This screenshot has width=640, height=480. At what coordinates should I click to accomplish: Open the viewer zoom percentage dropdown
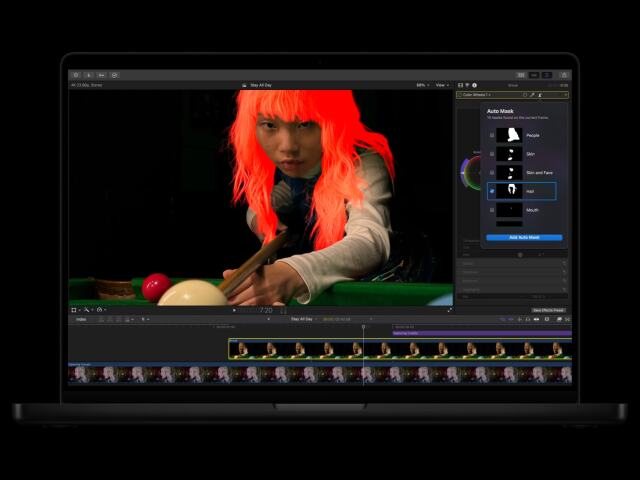[x=422, y=85]
